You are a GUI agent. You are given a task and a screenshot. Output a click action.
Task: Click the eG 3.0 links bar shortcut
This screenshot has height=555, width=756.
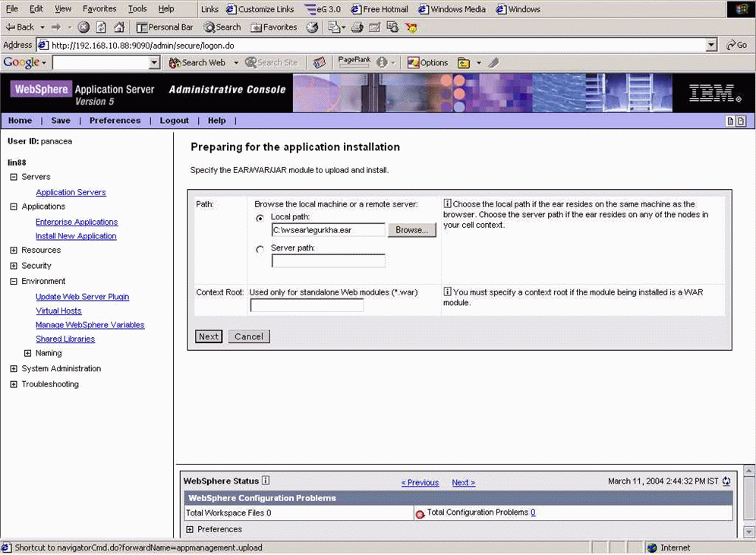pyautogui.click(x=323, y=9)
